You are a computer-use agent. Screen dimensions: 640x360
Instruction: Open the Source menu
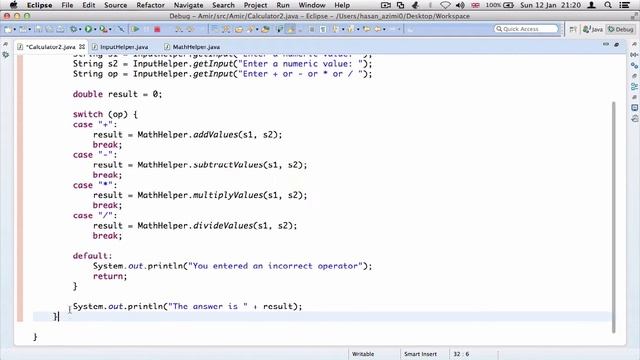116,5
